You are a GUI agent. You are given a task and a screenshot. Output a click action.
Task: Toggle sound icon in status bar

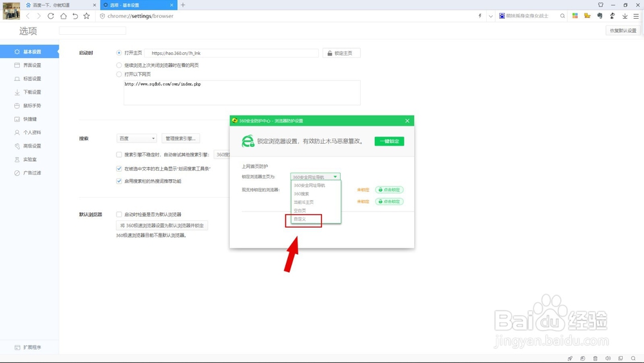point(608,358)
